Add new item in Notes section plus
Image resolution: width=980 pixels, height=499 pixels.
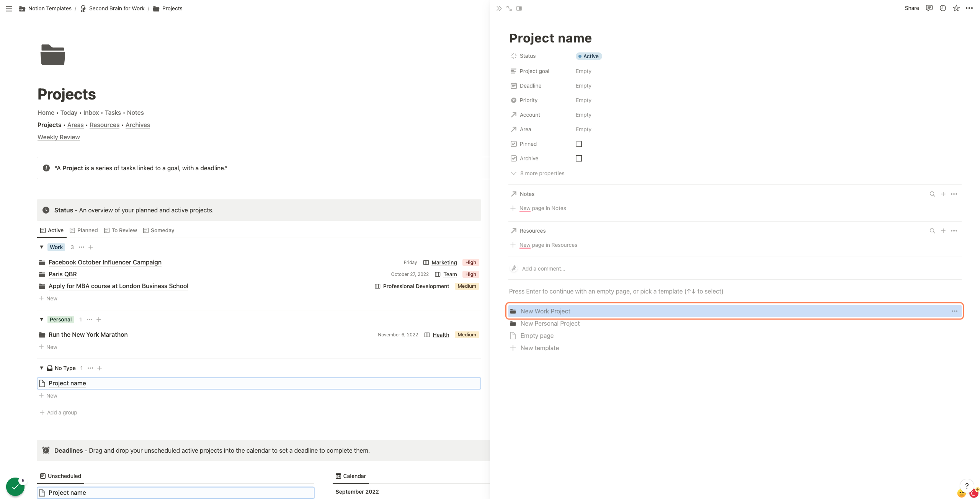pos(943,194)
